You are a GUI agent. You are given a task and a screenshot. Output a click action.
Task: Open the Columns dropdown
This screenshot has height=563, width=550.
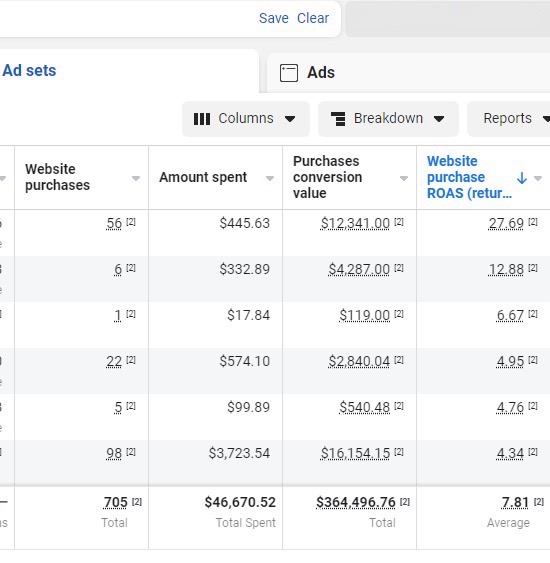click(x=246, y=118)
